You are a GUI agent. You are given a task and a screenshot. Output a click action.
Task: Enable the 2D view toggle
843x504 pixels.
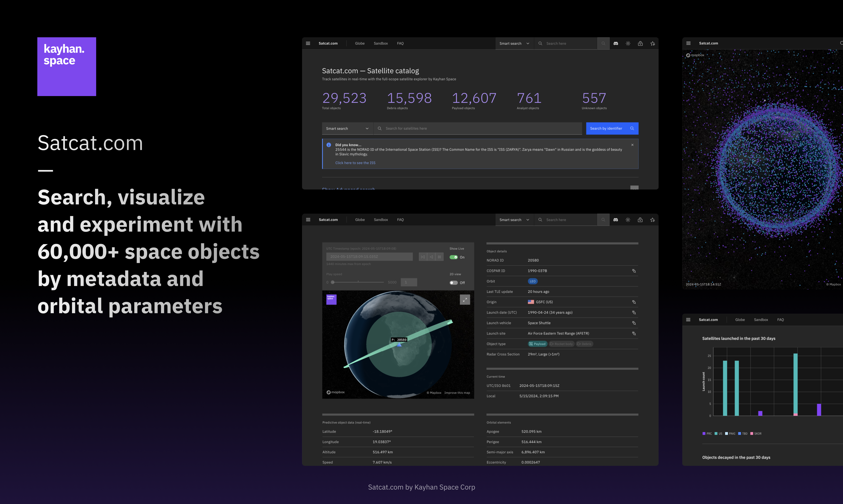(454, 282)
